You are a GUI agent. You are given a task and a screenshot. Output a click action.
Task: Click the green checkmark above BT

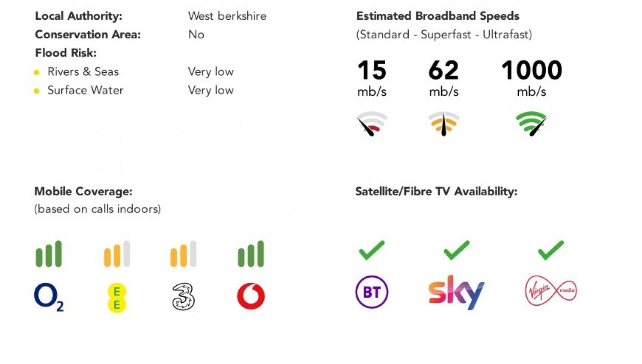372,250
